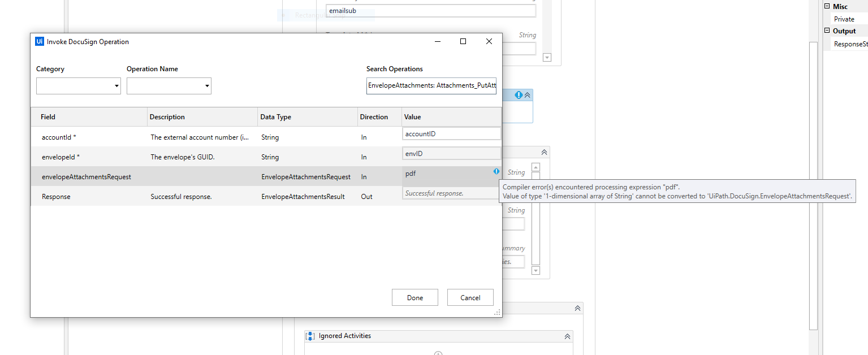Image resolution: width=868 pixels, height=355 pixels.
Task: Open the Category dropdown
Action: click(x=79, y=86)
